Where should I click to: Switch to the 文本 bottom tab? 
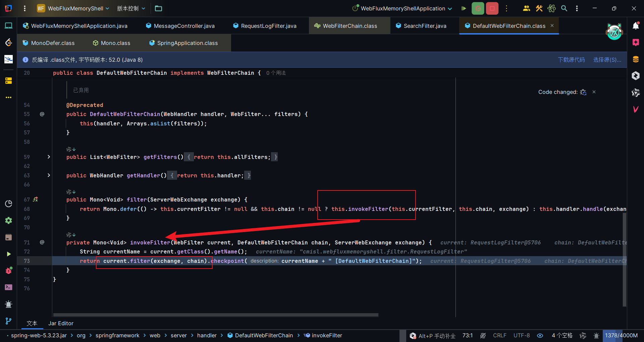(32, 323)
